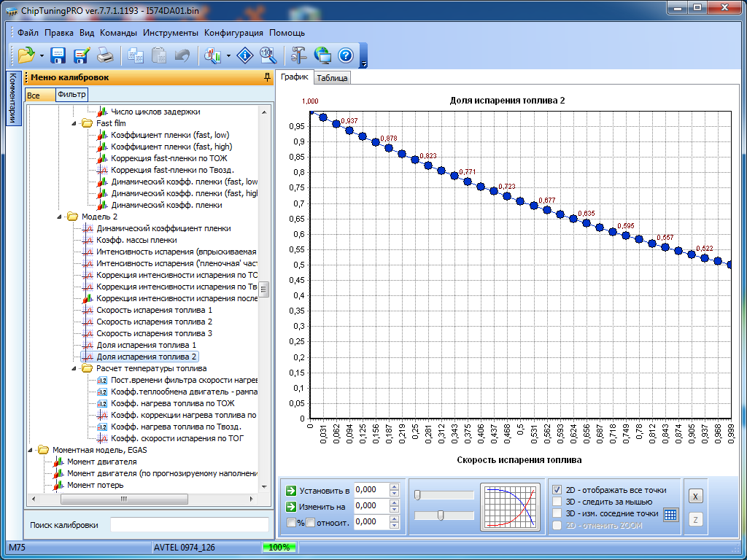Click the Save file floppy icon
The image size is (747, 560).
pos(58,55)
